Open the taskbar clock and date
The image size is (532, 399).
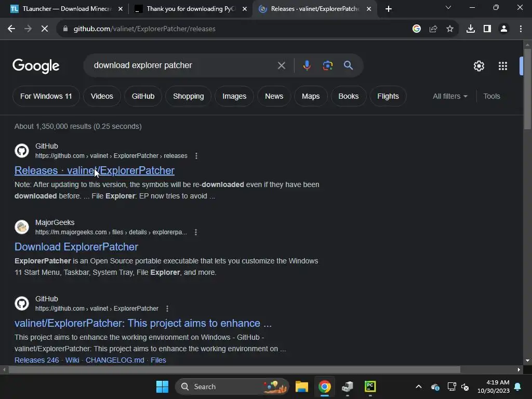494,387
